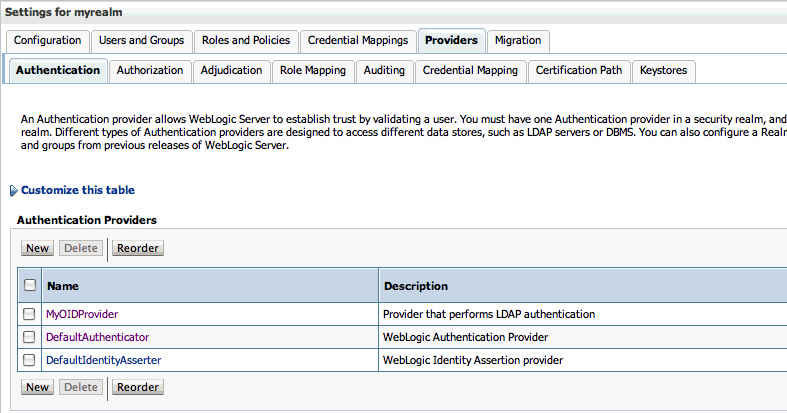This screenshot has width=787, height=413.
Task: Select the Authorization sub-tab
Action: coord(150,71)
